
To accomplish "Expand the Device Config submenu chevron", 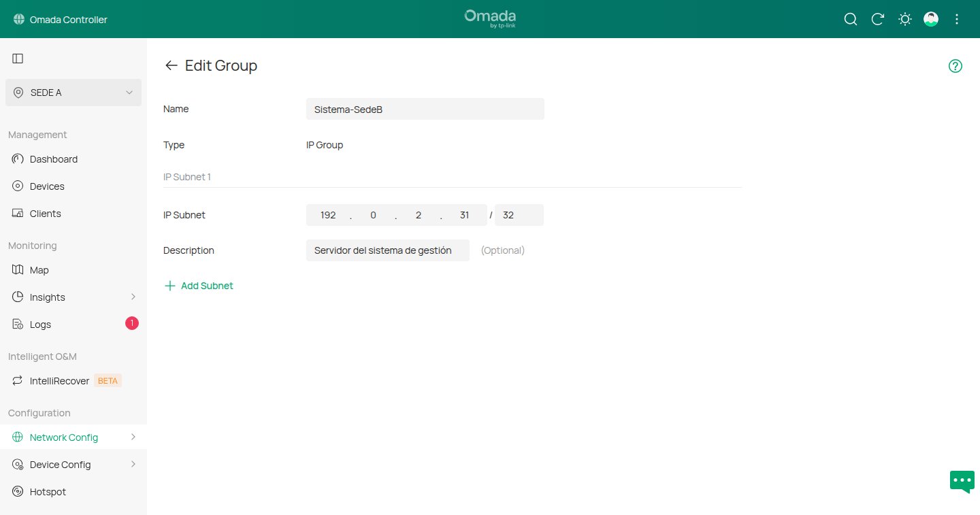I will pyautogui.click(x=133, y=465).
